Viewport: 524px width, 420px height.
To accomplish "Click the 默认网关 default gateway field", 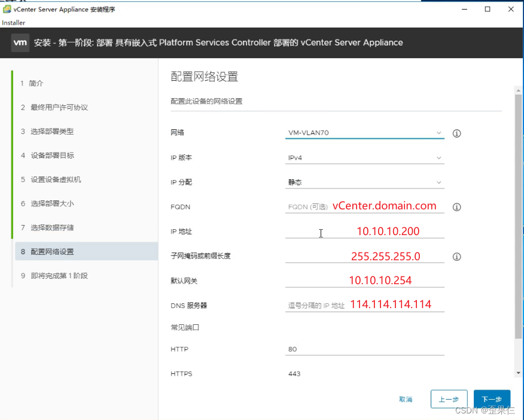I will (x=365, y=281).
